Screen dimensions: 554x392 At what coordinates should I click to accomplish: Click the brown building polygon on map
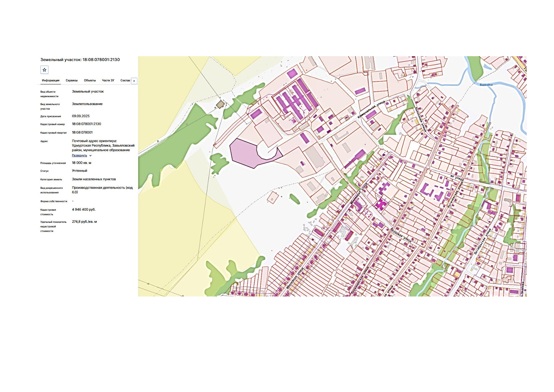[x=220, y=105]
